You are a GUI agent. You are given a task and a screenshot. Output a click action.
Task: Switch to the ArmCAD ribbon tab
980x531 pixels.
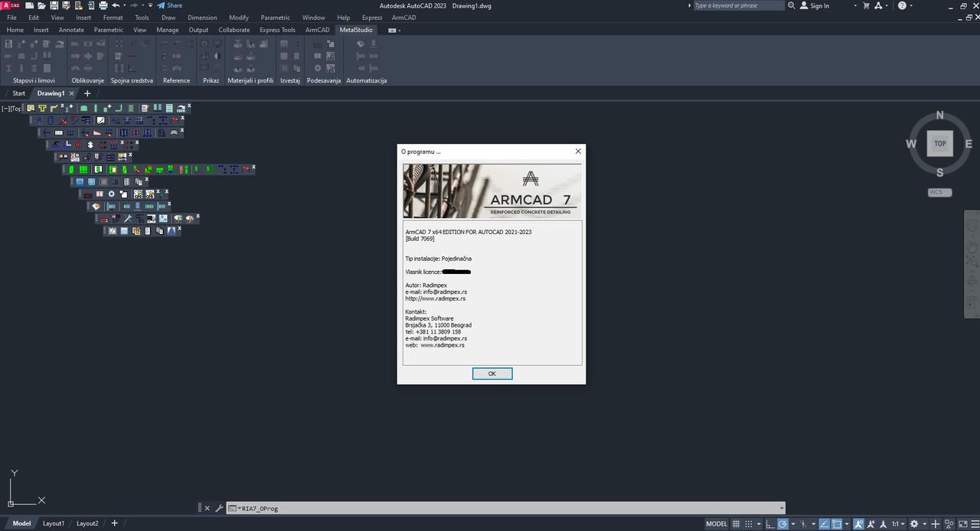point(317,30)
